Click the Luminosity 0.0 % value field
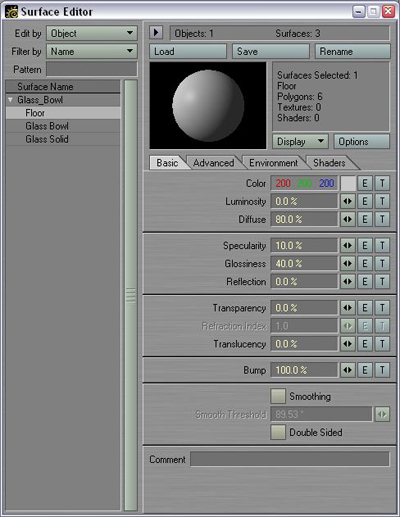The height and width of the screenshot is (517, 400). click(304, 201)
